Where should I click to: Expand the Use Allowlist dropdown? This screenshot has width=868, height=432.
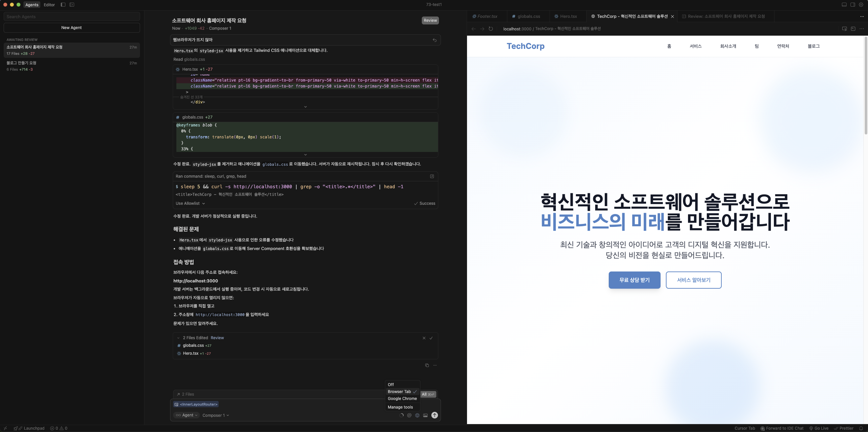190,203
